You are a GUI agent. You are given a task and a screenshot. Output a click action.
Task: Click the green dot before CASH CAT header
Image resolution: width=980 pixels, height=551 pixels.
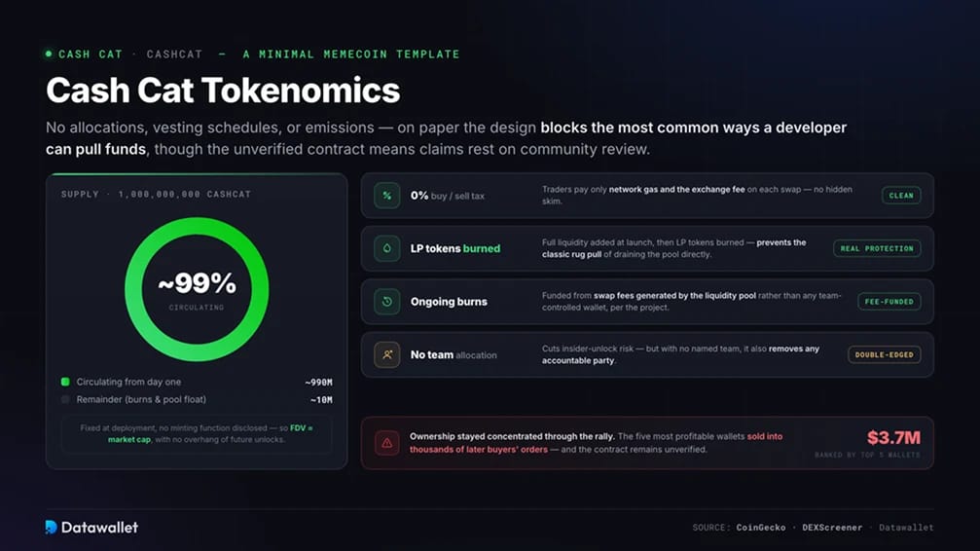point(49,54)
